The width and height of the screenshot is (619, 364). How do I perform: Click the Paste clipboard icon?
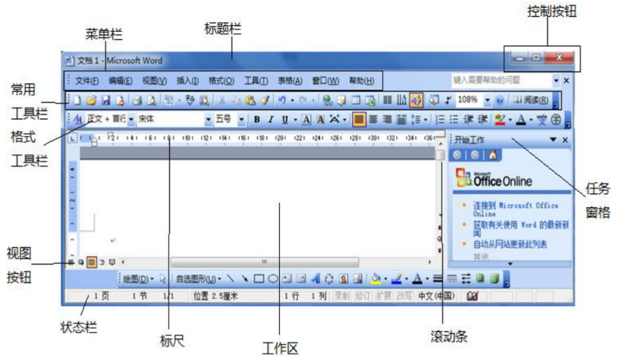pyautogui.click(x=250, y=101)
